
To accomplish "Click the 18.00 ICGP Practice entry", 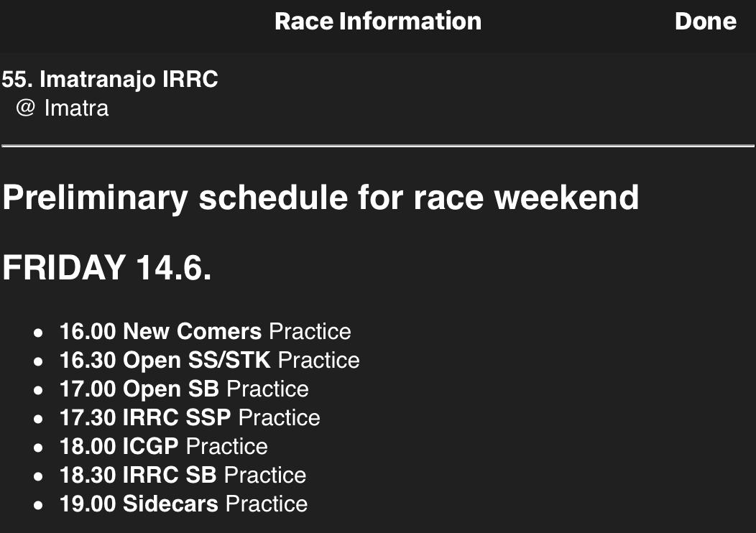I will (163, 446).
